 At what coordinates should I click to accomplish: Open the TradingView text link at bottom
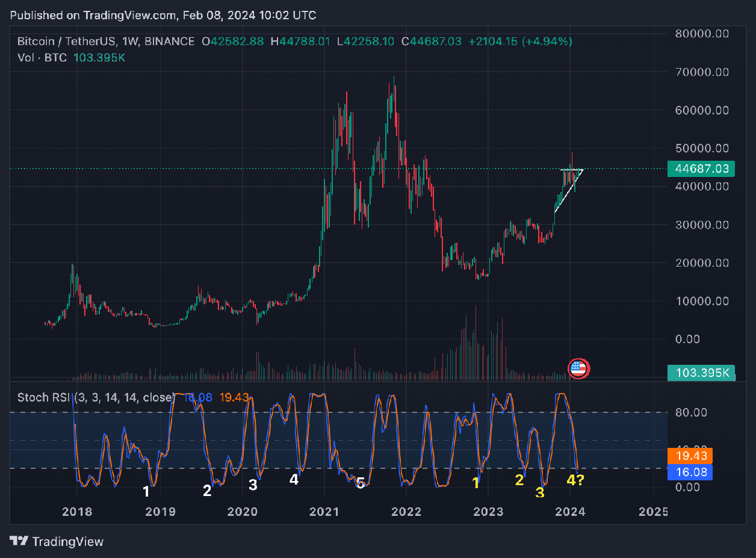[67, 541]
